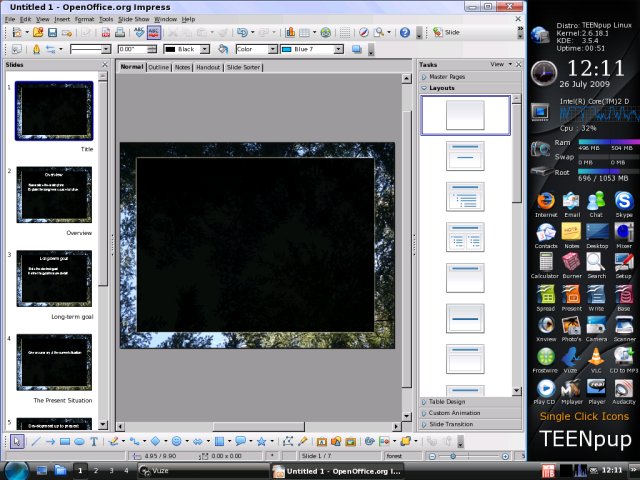Toggle AutoSpellcheck in the toolbar

[x=155, y=32]
